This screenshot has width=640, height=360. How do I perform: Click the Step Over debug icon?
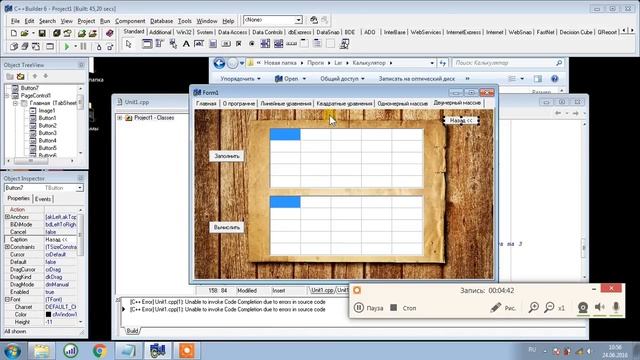109,47
